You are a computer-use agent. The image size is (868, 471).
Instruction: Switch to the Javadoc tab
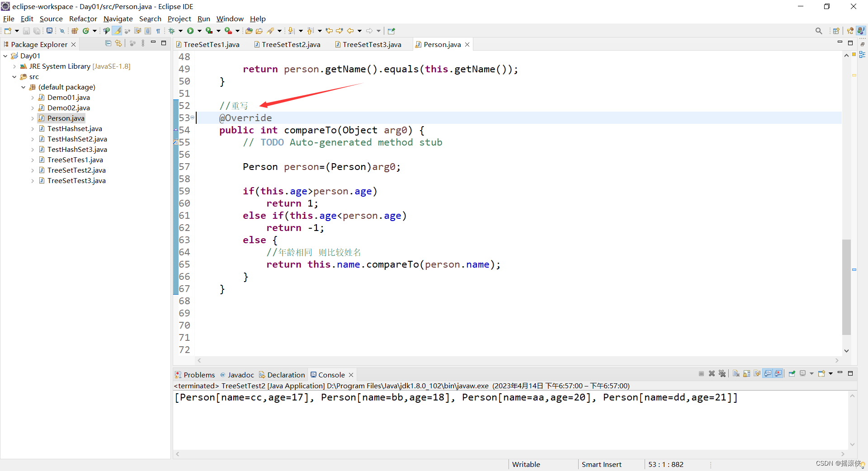pyautogui.click(x=237, y=375)
